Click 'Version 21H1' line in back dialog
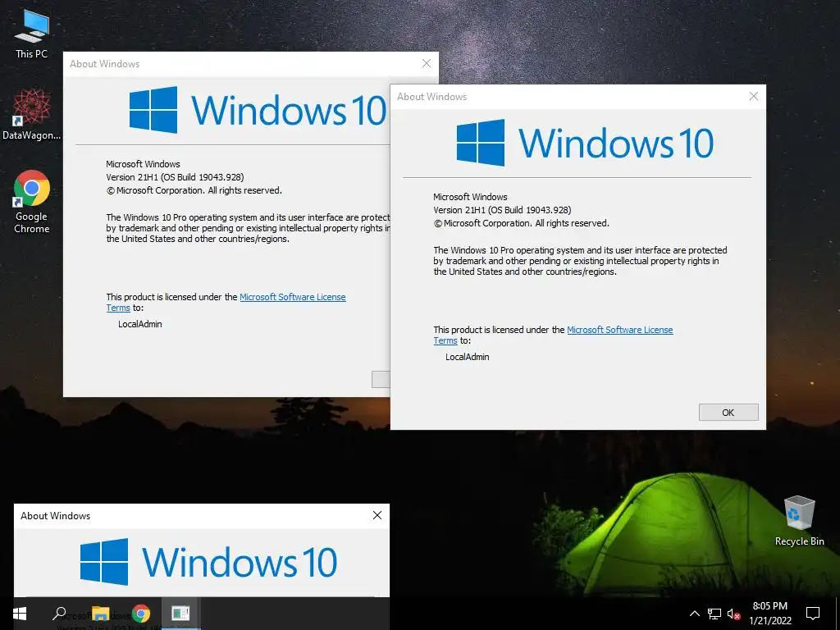The image size is (840, 630). (175, 177)
